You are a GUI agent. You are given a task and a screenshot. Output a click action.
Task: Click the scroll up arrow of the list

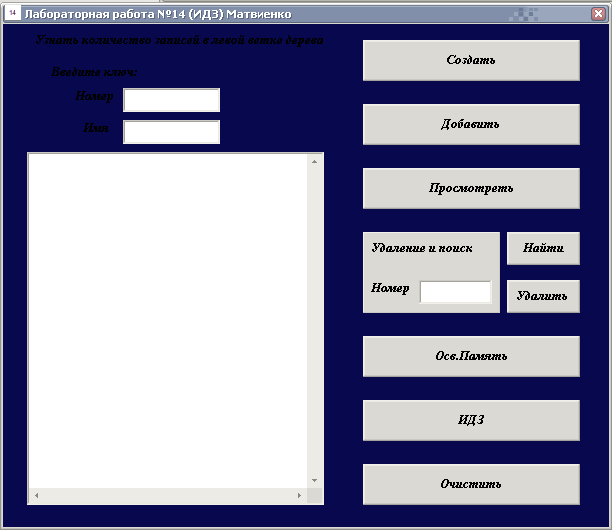click(x=315, y=162)
